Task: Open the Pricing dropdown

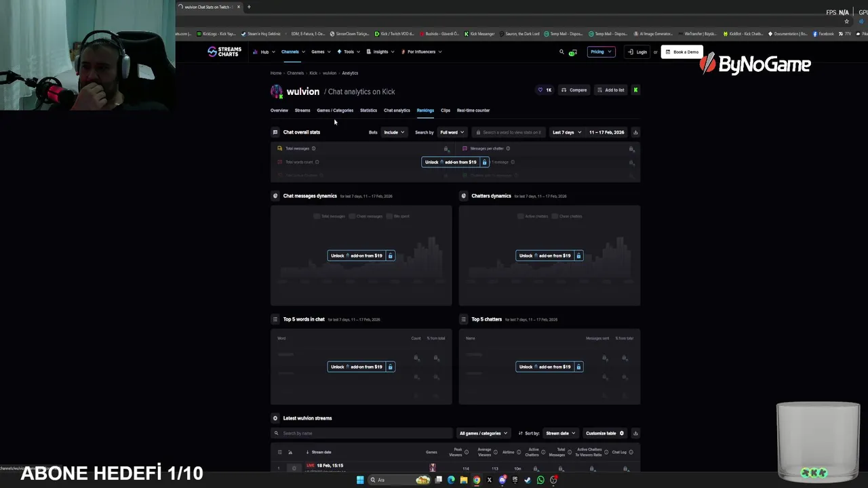Action: 601,52
